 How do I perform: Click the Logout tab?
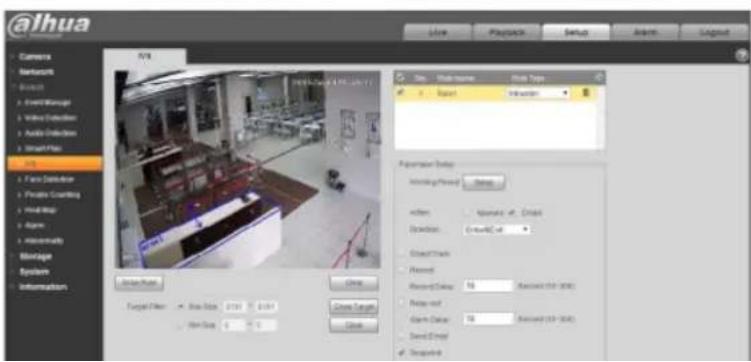(x=714, y=33)
